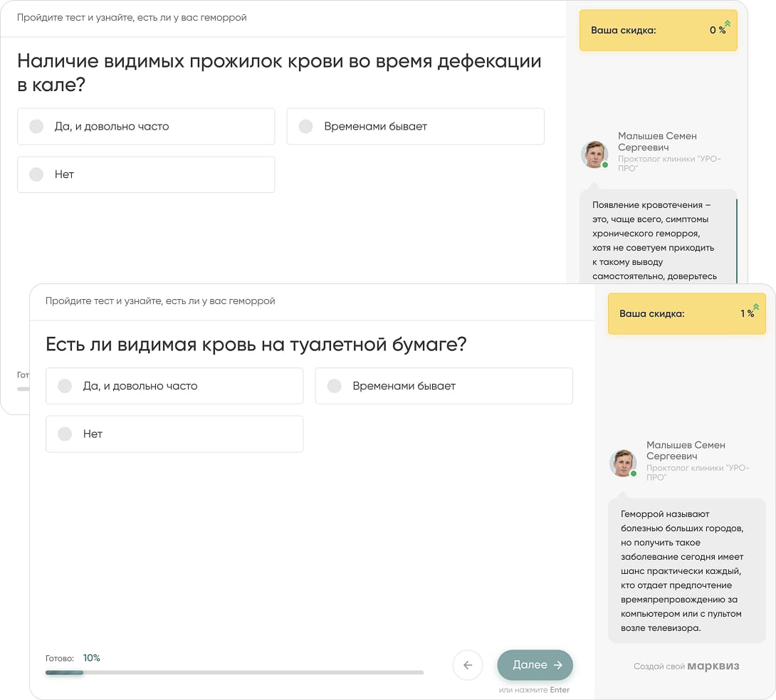Click the 10% completion label
776x700 pixels.
pos(92,657)
